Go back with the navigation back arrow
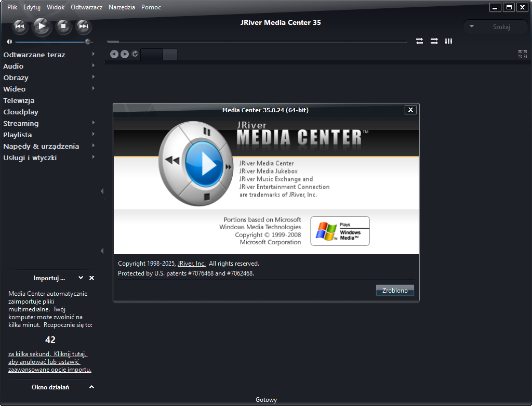This screenshot has height=406, width=532. coord(114,54)
